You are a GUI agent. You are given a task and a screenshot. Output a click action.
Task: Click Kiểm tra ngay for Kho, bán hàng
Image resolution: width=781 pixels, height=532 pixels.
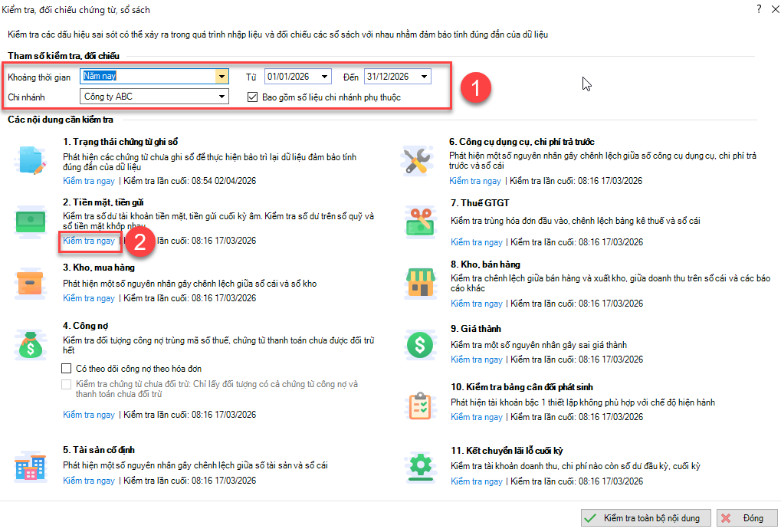pos(477,304)
